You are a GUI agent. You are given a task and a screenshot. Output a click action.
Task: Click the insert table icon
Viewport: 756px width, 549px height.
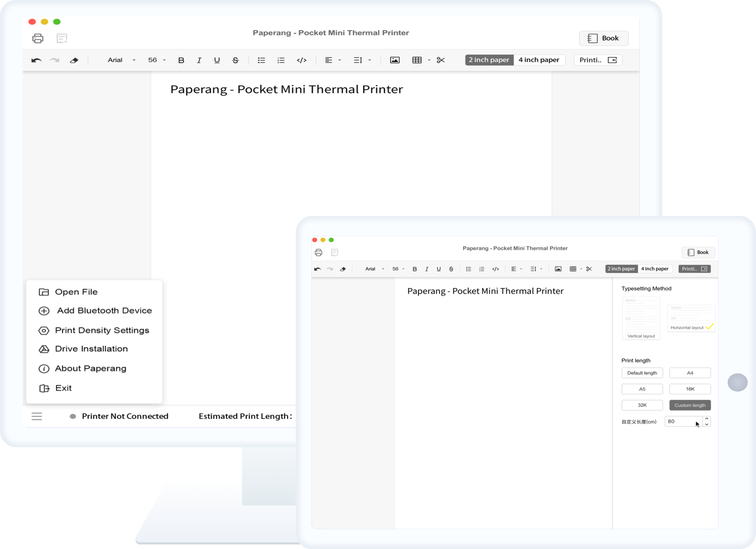coord(417,60)
